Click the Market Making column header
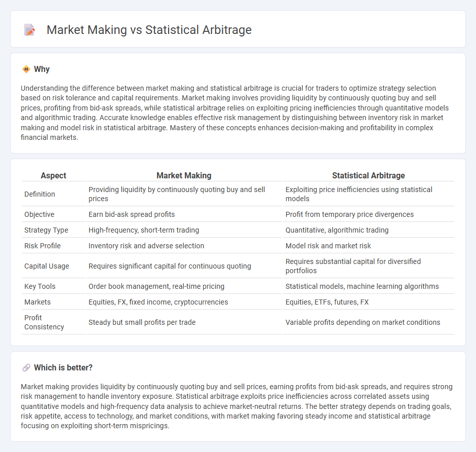This screenshot has width=476, height=452. [x=184, y=175]
